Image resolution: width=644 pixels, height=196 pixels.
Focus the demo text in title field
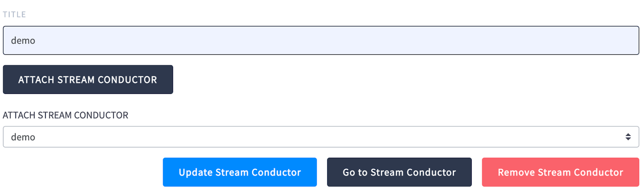23,41
